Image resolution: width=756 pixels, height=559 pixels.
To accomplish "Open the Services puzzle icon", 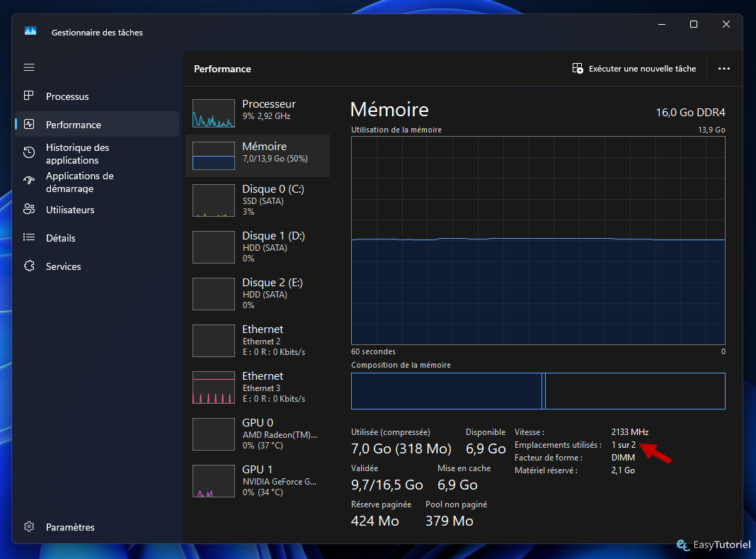I will tap(29, 266).
